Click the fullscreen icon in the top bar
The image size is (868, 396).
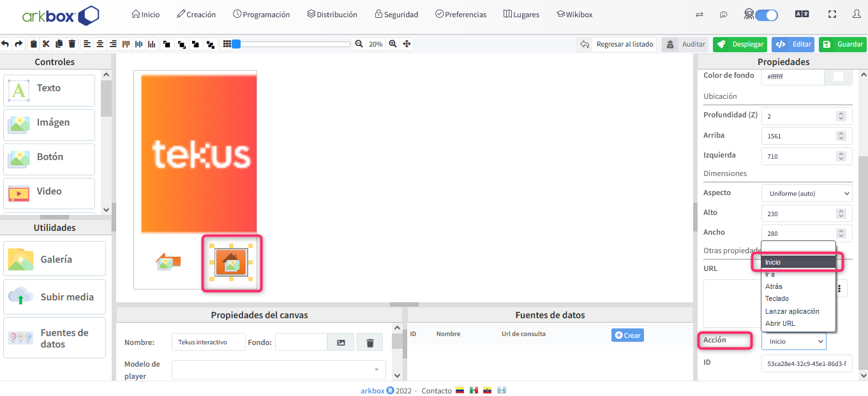(832, 14)
